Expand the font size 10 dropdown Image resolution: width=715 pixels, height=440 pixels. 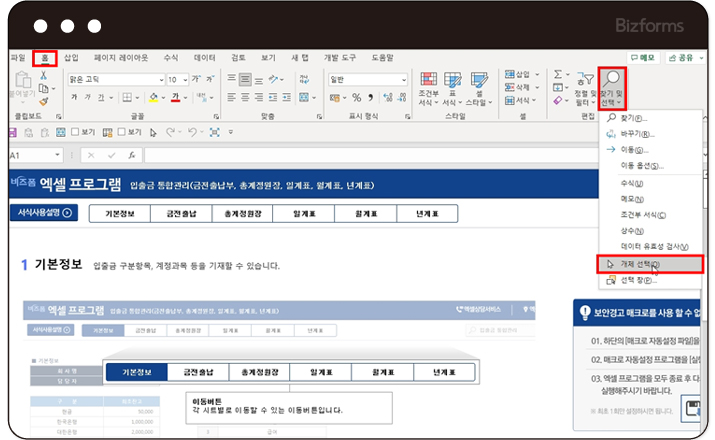pyautogui.click(x=184, y=79)
